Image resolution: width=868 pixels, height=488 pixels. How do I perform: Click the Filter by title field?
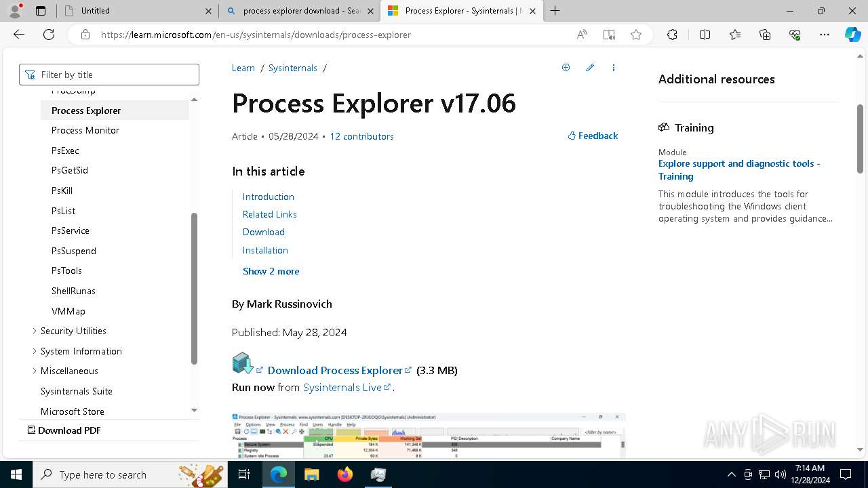109,75
